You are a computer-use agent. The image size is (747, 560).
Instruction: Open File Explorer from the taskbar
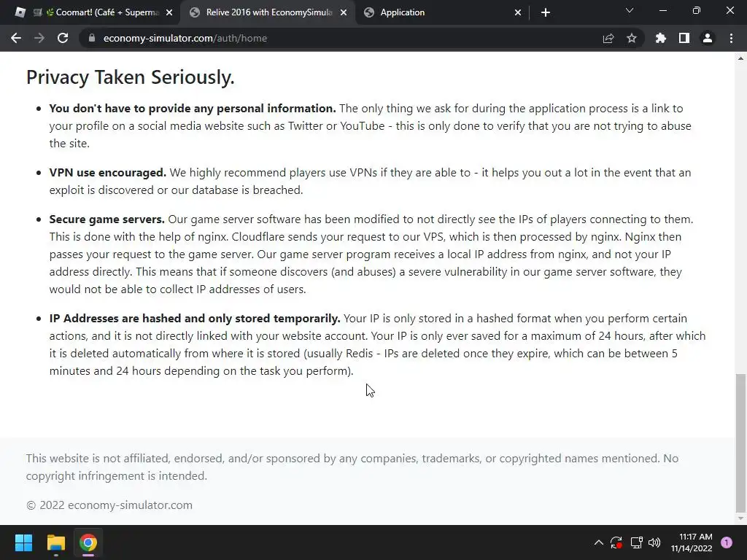55,542
